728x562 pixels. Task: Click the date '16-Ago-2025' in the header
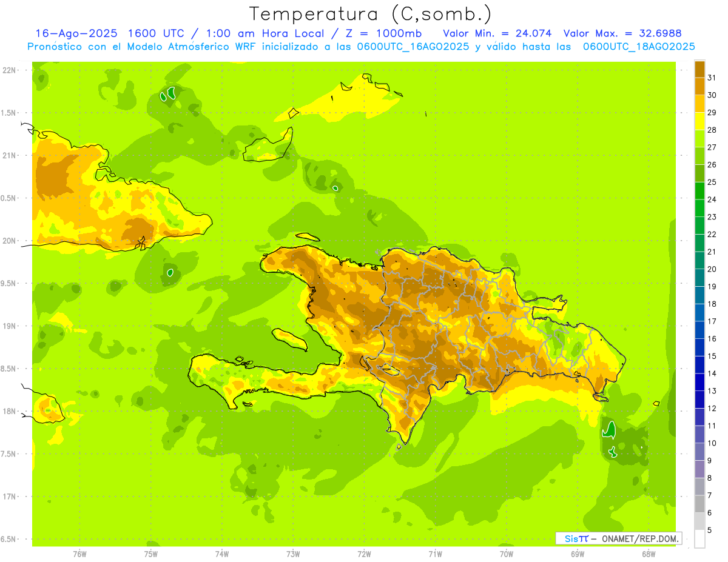coord(76,33)
